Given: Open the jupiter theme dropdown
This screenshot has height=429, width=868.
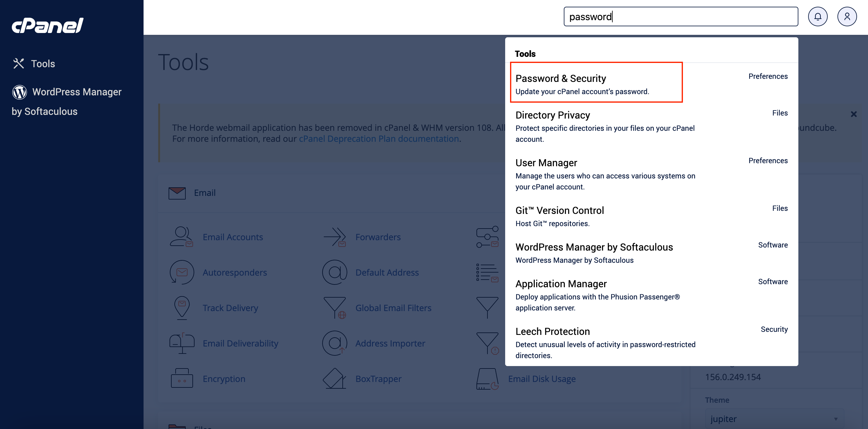Looking at the screenshot, I should (x=774, y=419).
